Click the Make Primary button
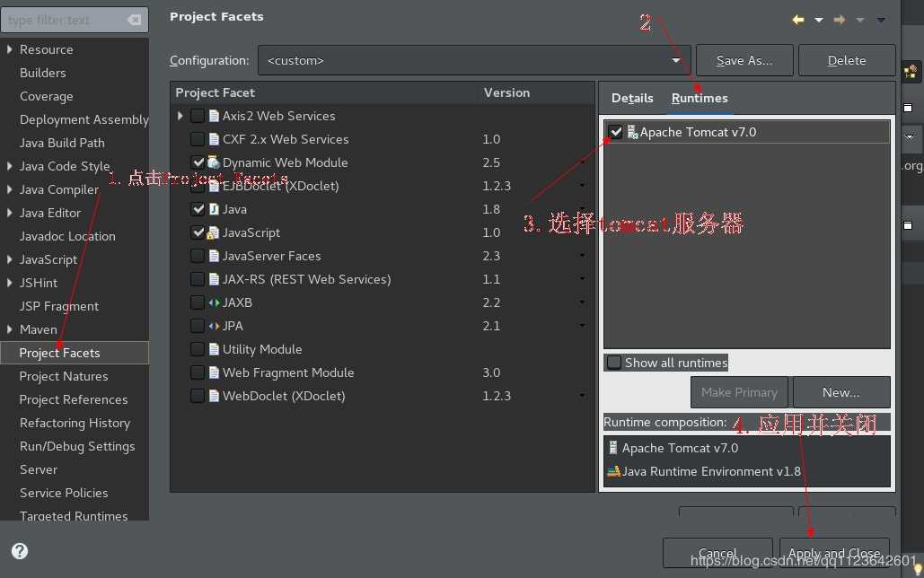This screenshot has height=578, width=924. tap(740, 392)
